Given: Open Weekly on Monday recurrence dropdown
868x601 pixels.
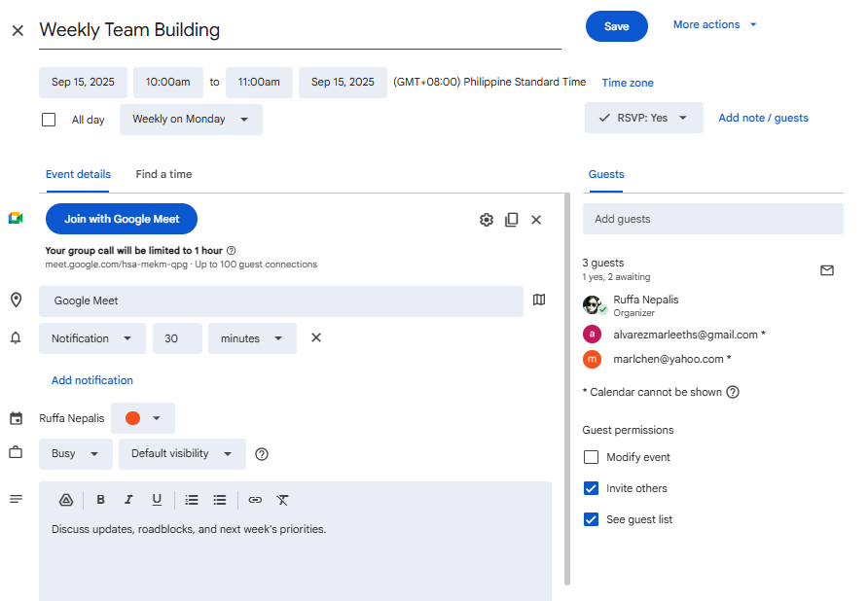Looking at the screenshot, I should pyautogui.click(x=191, y=120).
